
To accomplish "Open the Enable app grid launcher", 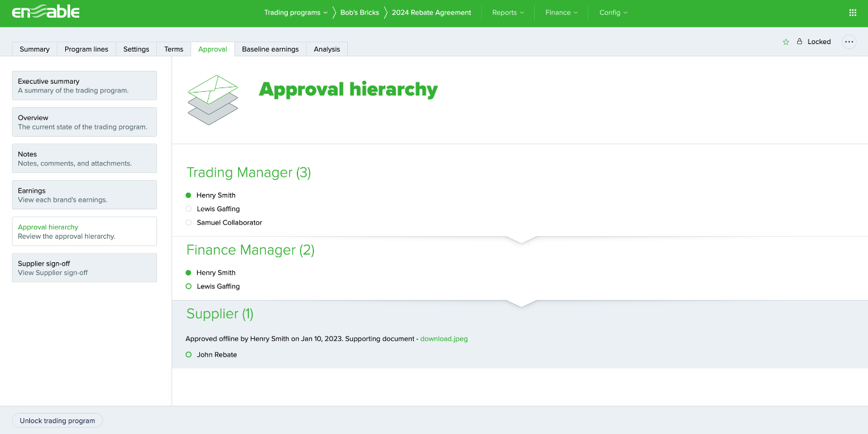I will click(853, 12).
